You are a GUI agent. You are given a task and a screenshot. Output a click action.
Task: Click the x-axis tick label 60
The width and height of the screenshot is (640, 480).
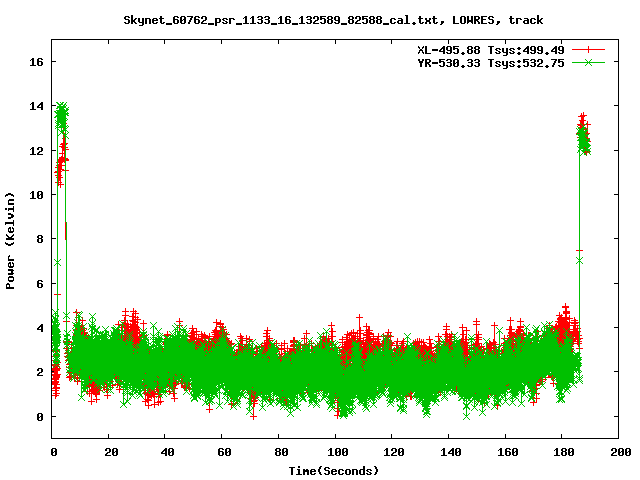tap(224, 452)
